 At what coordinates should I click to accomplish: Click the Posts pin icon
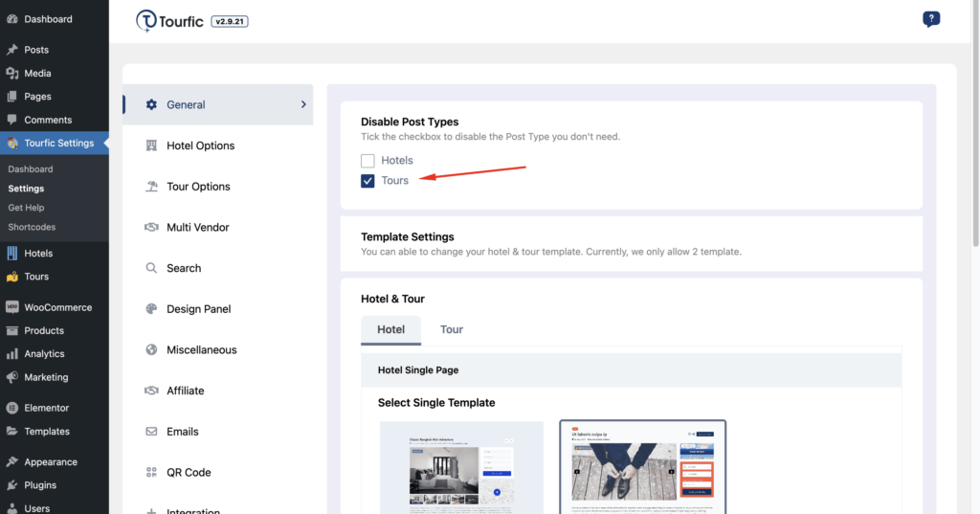[x=12, y=50]
